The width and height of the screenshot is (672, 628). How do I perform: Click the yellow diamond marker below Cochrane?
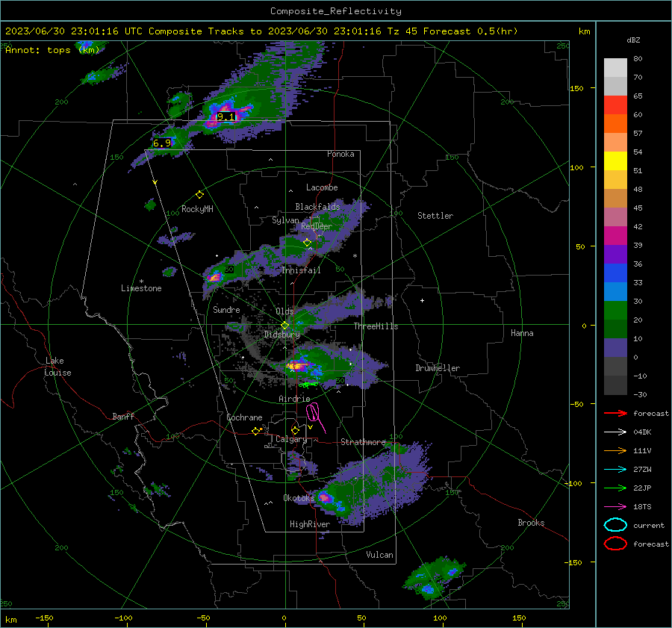coord(256,432)
